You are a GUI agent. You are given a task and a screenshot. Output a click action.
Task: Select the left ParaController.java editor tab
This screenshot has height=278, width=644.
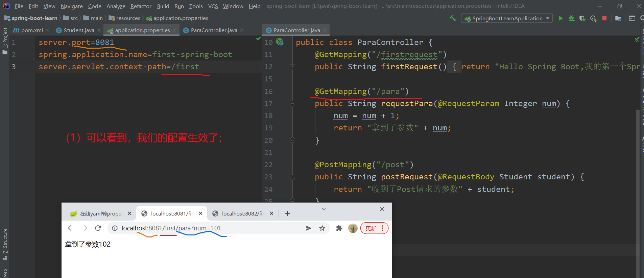click(x=213, y=30)
